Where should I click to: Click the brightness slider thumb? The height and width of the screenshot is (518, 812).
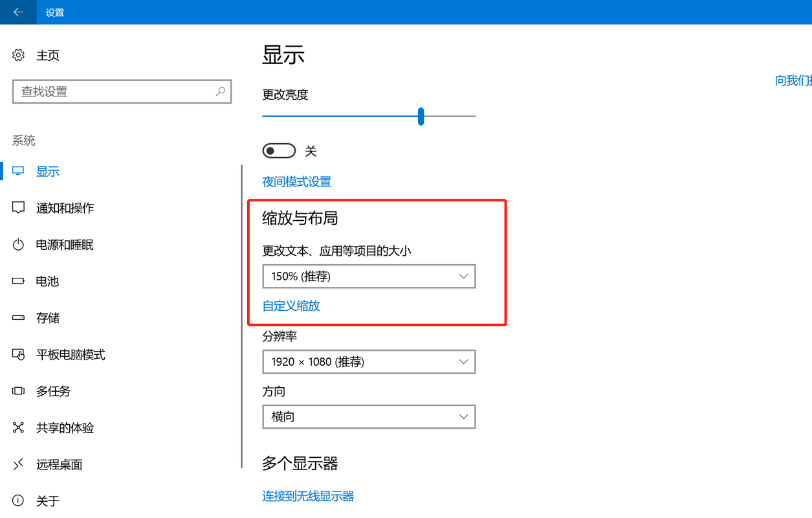[x=421, y=117]
